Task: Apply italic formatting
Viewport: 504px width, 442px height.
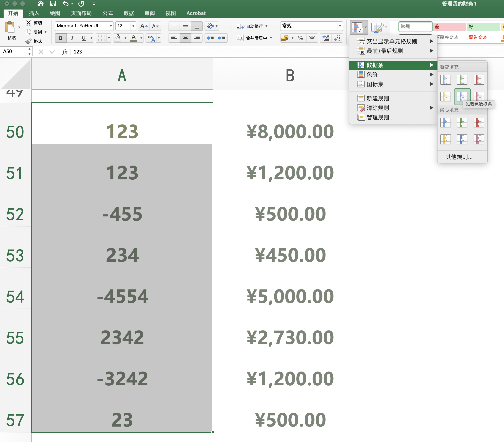Action: [x=72, y=38]
